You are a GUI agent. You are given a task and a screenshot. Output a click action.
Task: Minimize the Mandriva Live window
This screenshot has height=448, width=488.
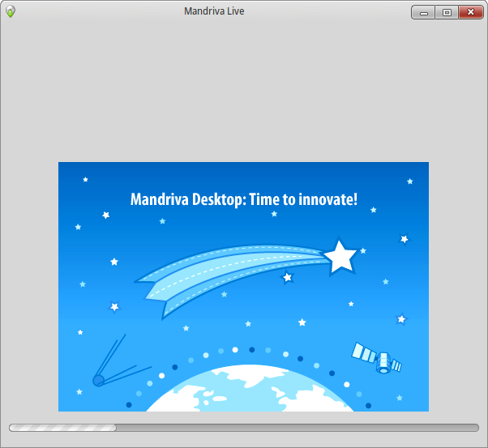[x=423, y=12]
